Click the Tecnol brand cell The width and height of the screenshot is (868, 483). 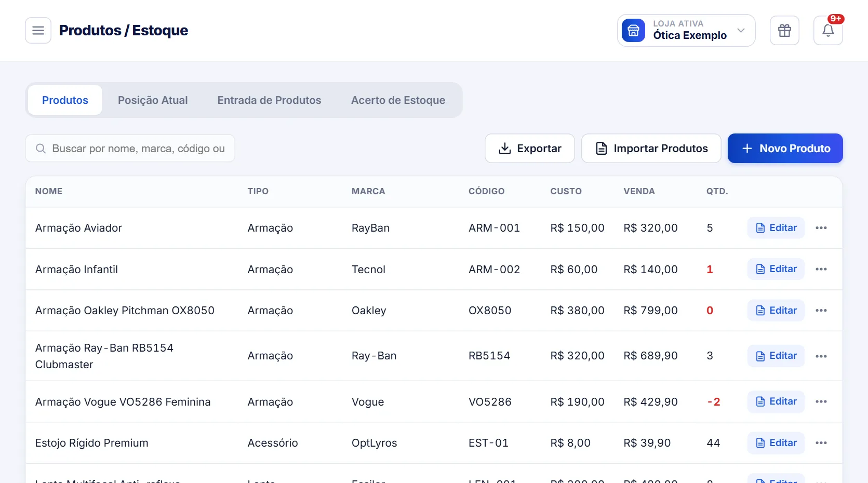tap(369, 270)
